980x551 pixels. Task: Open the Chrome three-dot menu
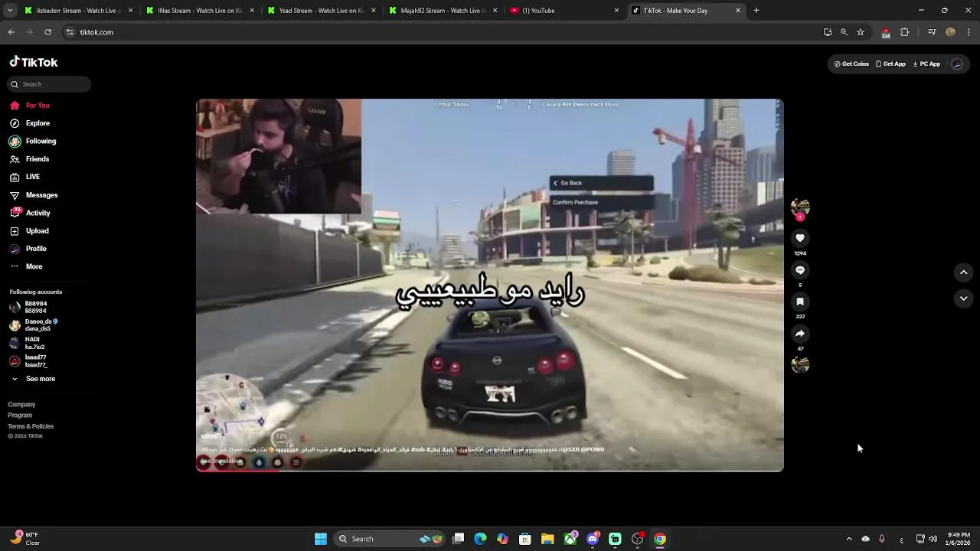coord(969,32)
